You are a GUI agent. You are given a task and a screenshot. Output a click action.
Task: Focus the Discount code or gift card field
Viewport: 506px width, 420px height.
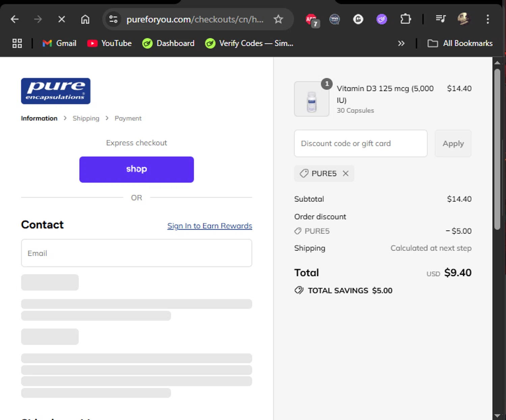[361, 143]
